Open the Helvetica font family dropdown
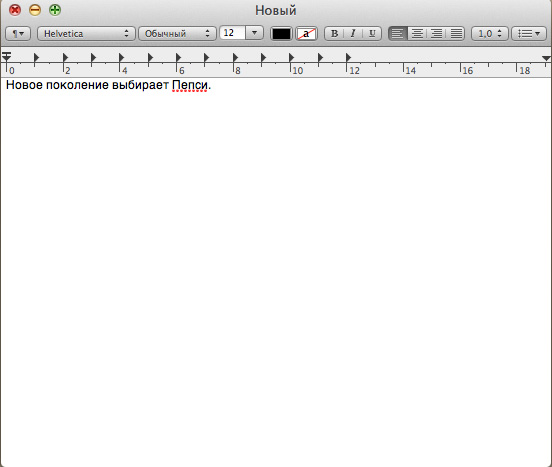 pyautogui.click(x=86, y=34)
